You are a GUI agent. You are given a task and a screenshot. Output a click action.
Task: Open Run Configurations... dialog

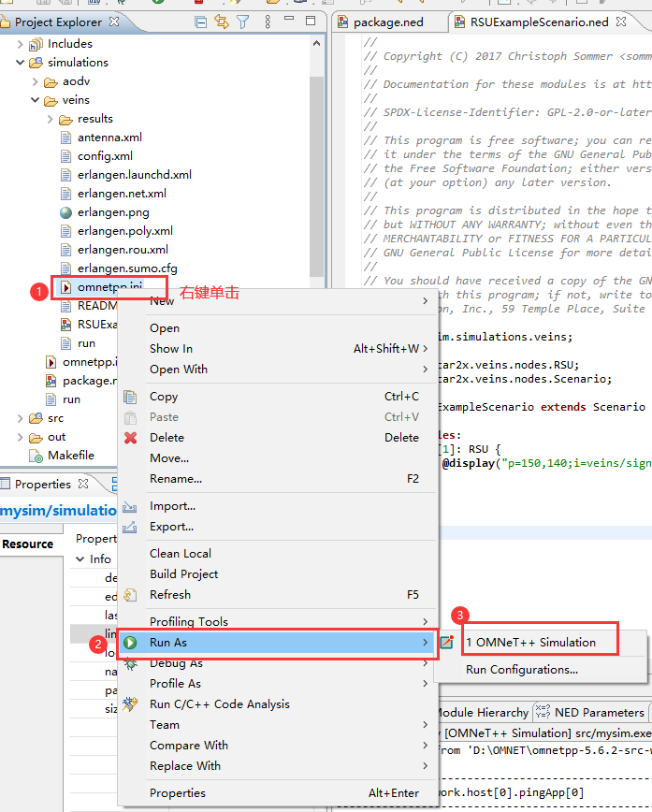coord(542,670)
